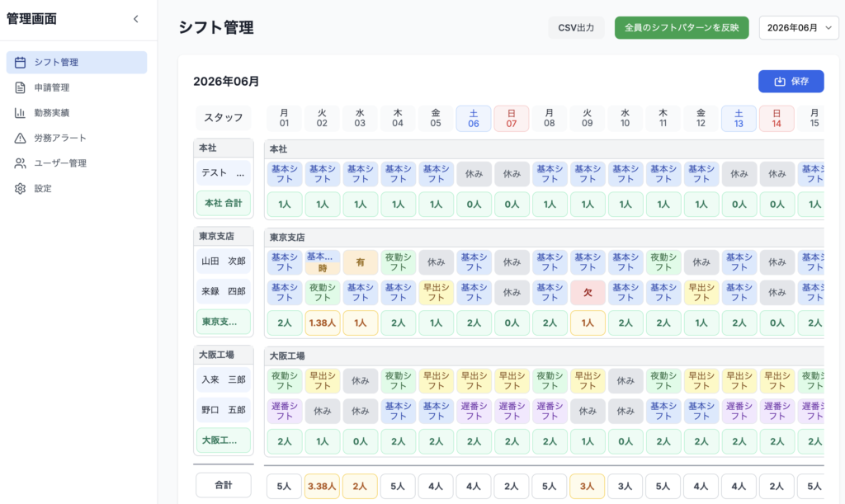Click the 土 13 date header
This screenshot has width=845, height=504.
(x=739, y=119)
